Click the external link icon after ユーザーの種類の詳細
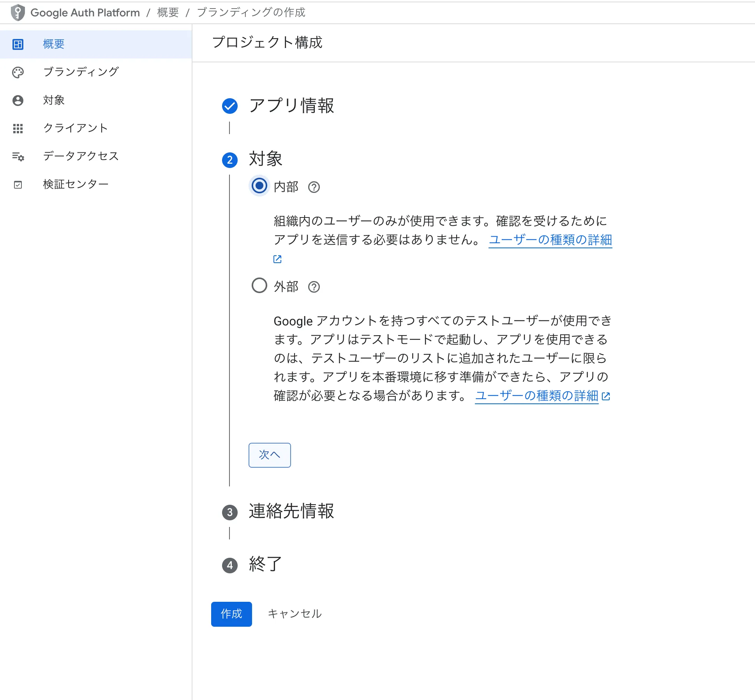 (277, 258)
